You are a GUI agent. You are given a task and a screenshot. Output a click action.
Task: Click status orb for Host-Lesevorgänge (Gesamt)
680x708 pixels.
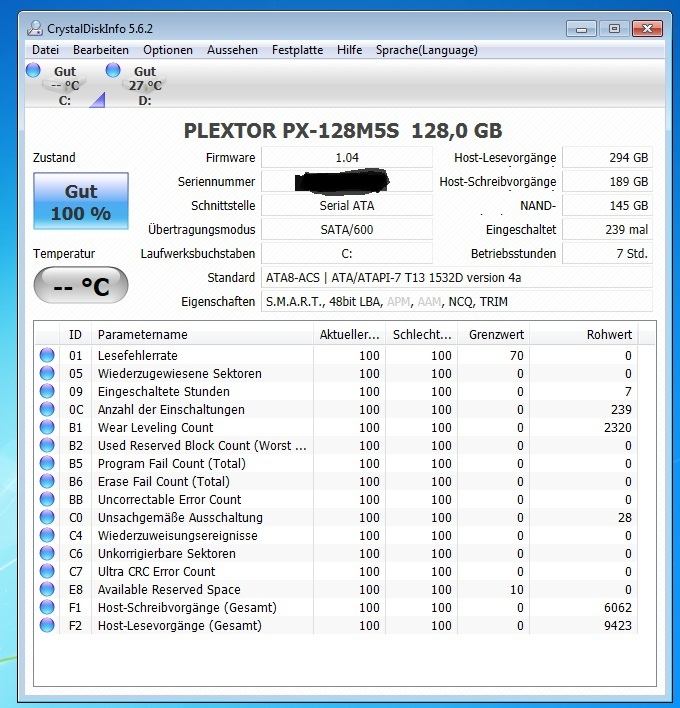(47, 625)
